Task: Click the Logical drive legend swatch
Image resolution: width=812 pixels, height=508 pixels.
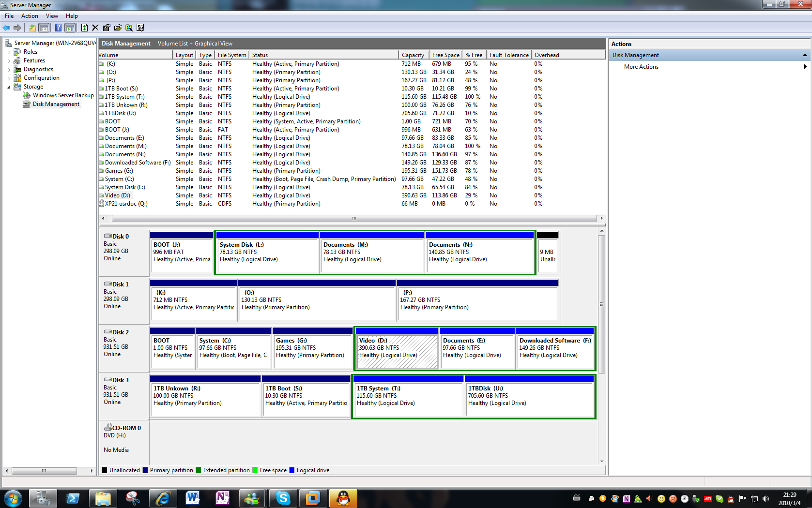Action: [292, 470]
